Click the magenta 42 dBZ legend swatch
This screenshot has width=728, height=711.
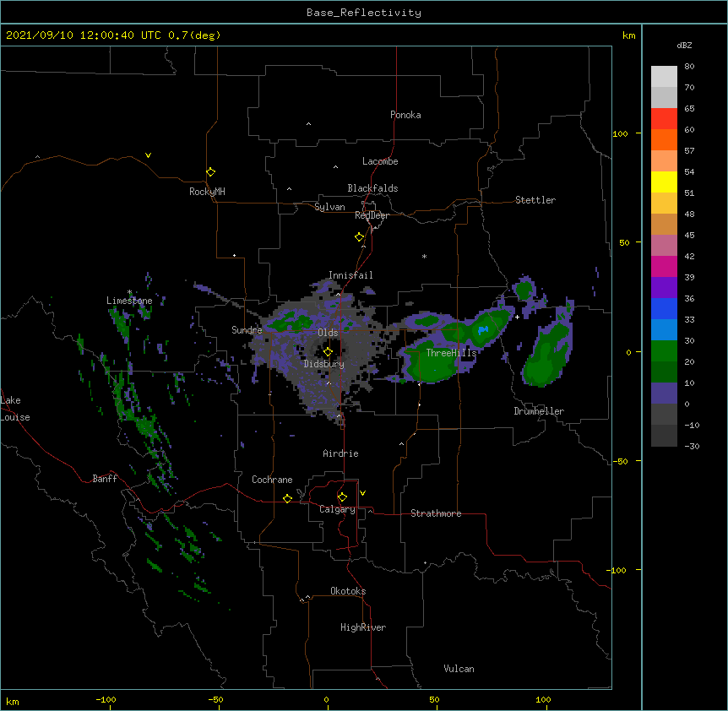(x=664, y=266)
